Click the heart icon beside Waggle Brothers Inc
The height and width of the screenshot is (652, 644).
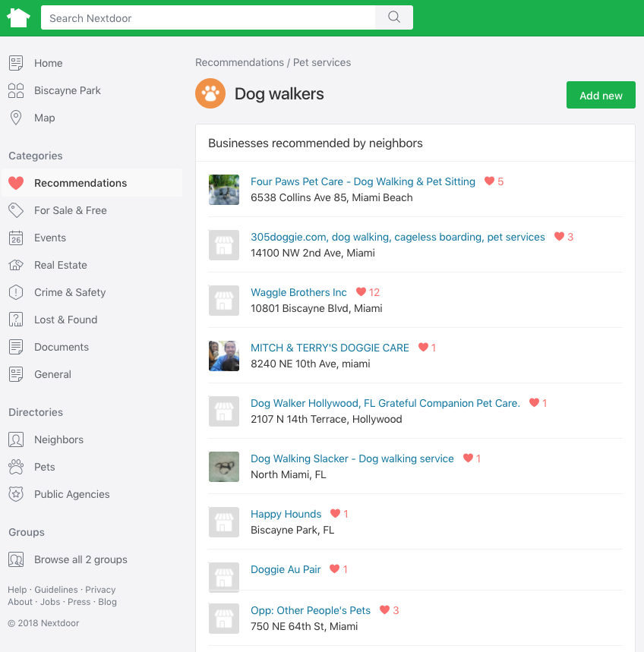(361, 292)
